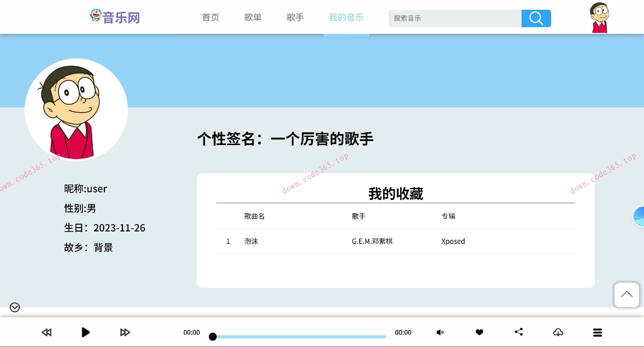Screen dimensions: 644x347
Task: Favorite the current song via the heart icon
Action: click(479, 332)
